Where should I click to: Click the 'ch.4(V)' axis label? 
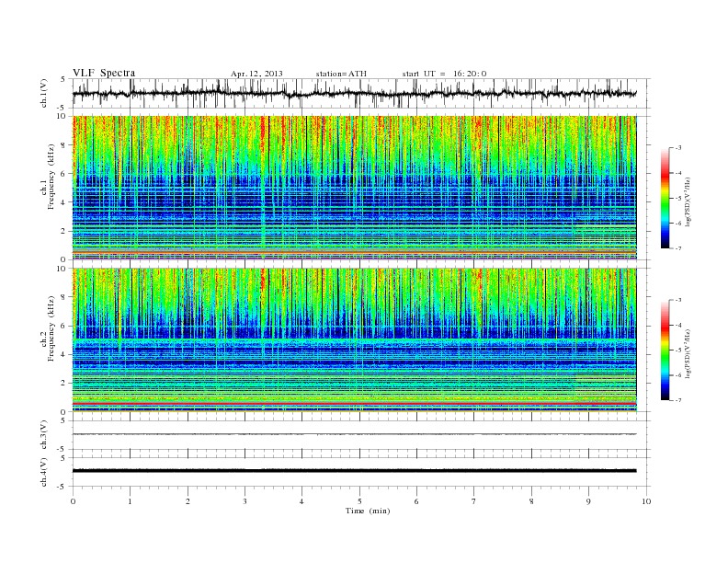(x=44, y=472)
